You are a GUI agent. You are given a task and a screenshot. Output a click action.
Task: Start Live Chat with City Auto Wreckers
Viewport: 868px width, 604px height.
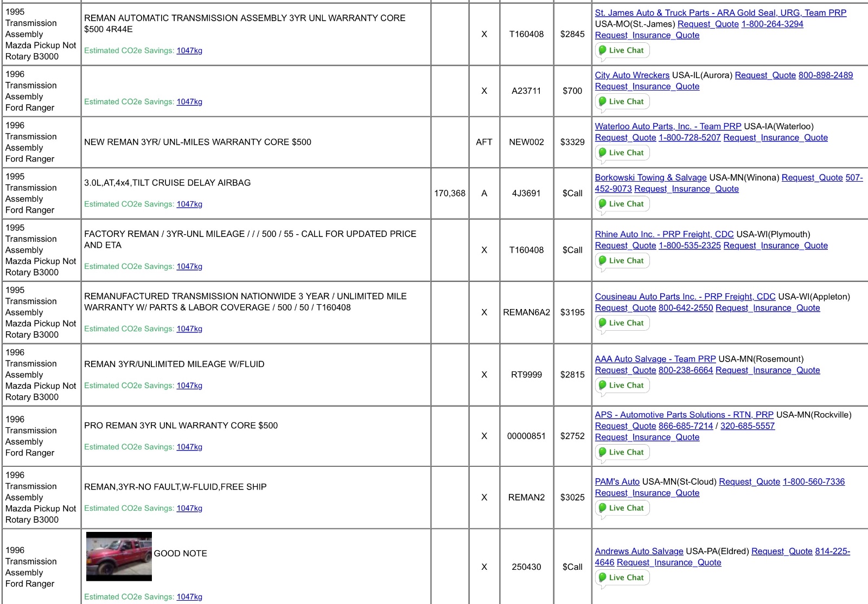tap(622, 101)
